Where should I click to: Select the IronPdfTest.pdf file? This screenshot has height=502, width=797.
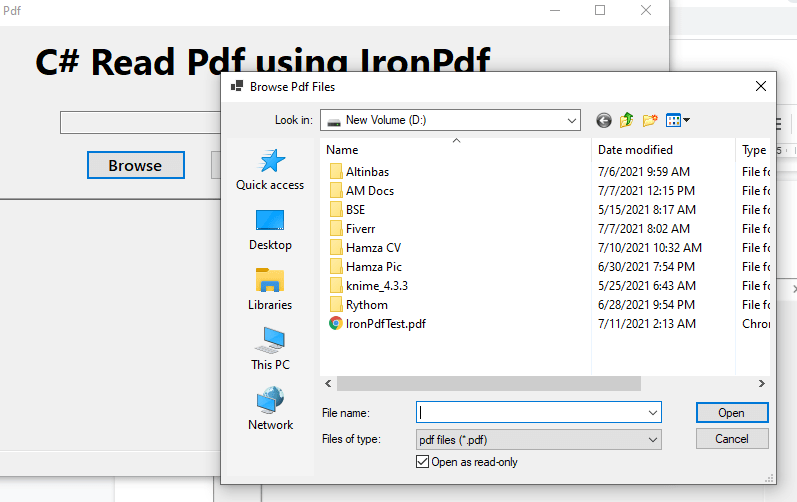(385, 323)
